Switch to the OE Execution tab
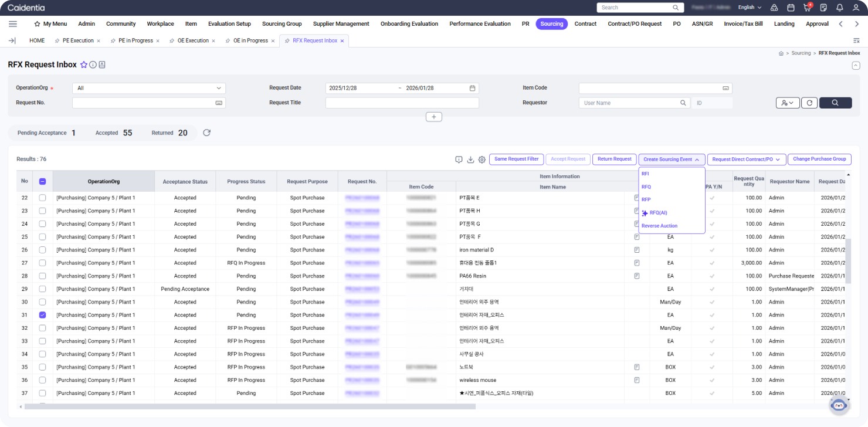Viewport: 868px width, 427px height. [192, 40]
